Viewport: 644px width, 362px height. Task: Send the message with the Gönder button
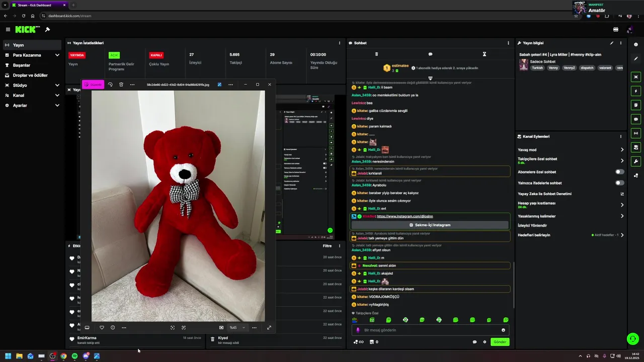coord(500,342)
